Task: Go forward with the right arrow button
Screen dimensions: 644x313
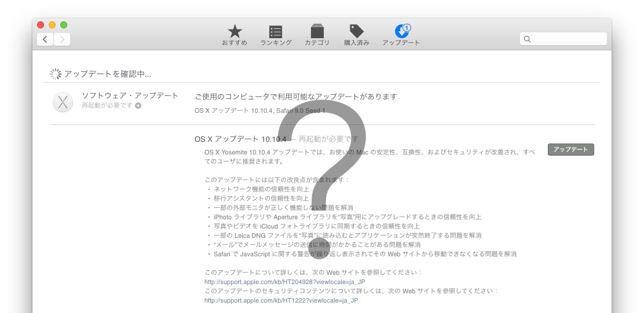Action: (62, 39)
